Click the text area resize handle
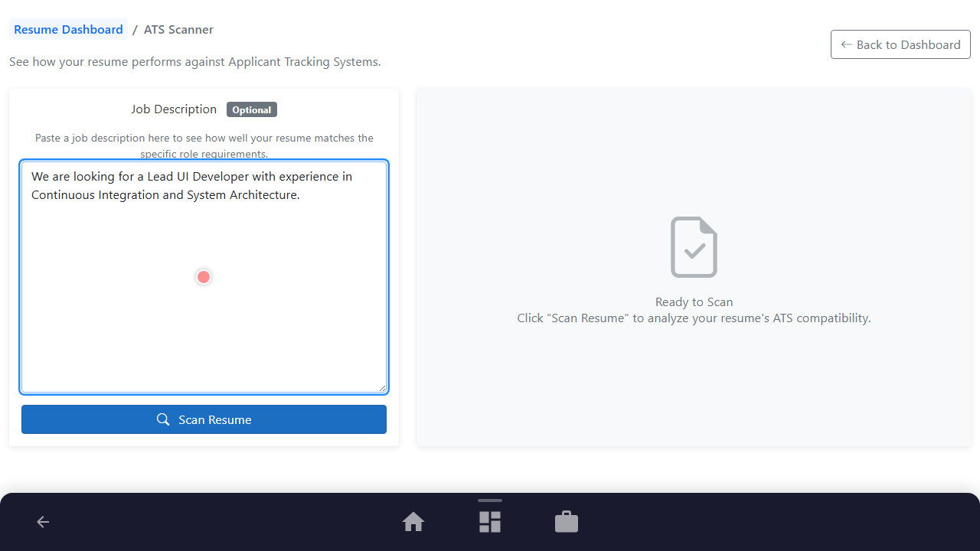 382,388
